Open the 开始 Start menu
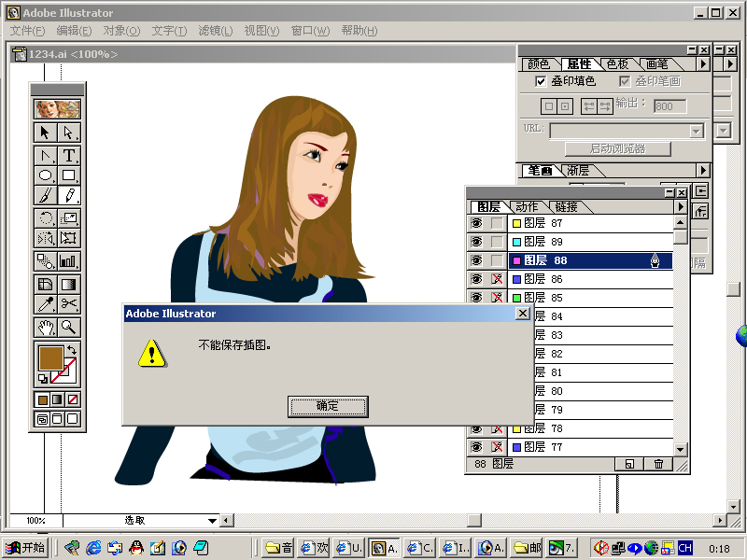Screen dimensions: 747x560 pos(26,548)
